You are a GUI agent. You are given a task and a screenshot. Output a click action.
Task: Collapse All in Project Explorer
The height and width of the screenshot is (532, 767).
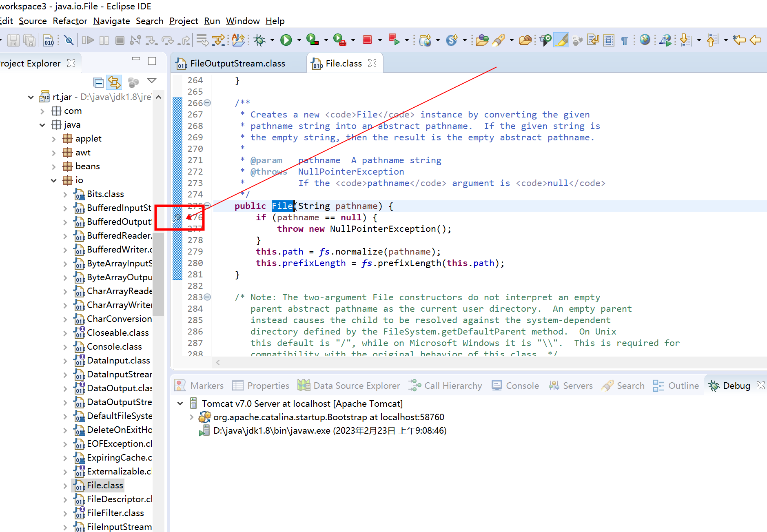[98, 83]
